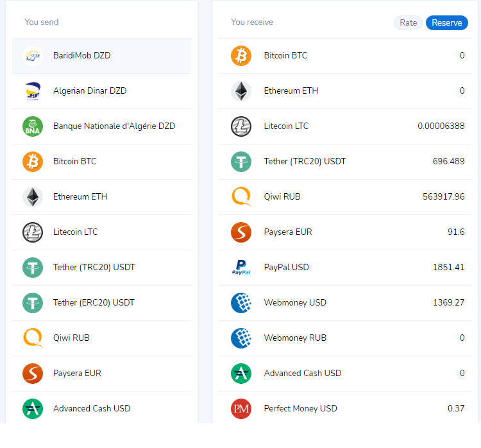Click the Bitcoin icon in You send list
The height and width of the screenshot is (448, 481).
coord(33,162)
